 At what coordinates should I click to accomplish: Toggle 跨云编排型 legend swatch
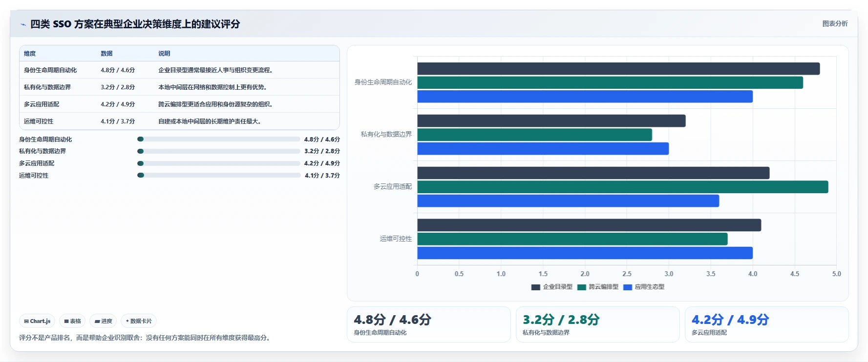click(582, 287)
